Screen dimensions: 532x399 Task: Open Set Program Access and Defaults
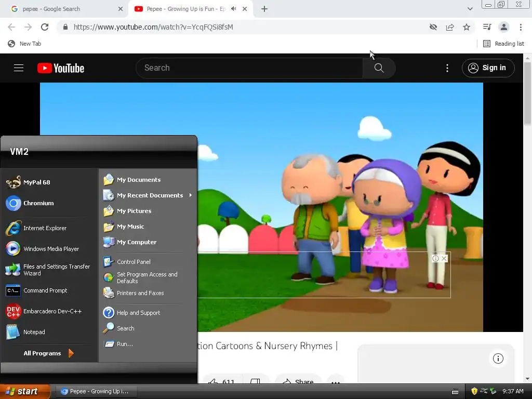(x=141, y=277)
